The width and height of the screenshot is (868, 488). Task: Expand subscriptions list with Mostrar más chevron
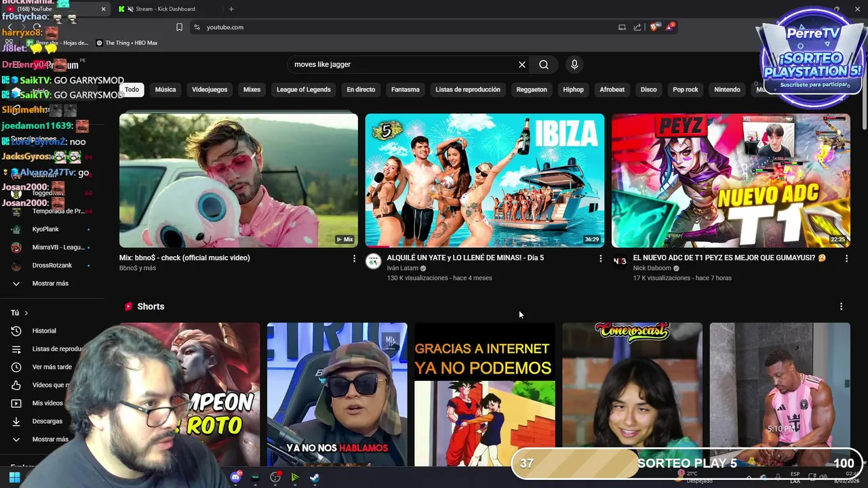click(x=16, y=283)
